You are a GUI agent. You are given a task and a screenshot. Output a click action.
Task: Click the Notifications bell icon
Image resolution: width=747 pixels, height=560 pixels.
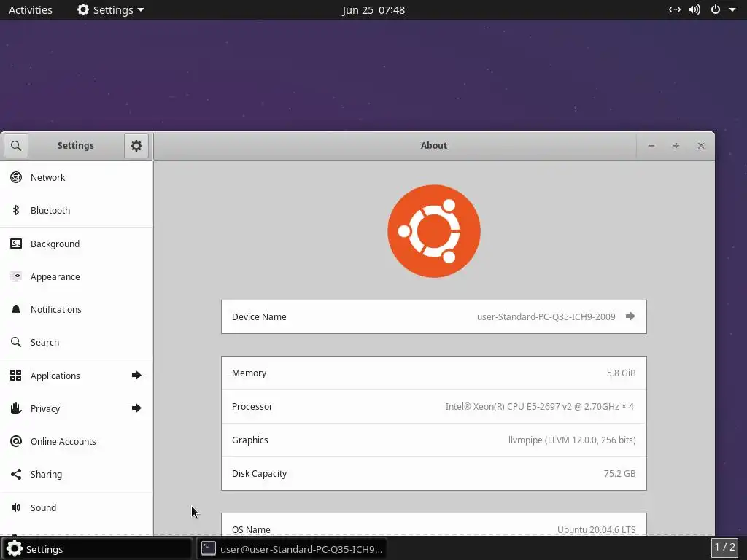pos(16,309)
